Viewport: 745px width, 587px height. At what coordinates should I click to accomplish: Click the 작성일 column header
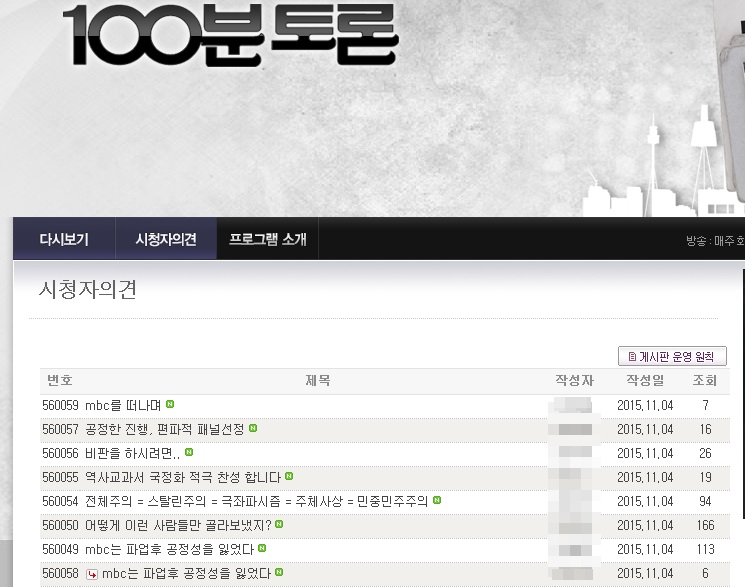click(x=645, y=380)
